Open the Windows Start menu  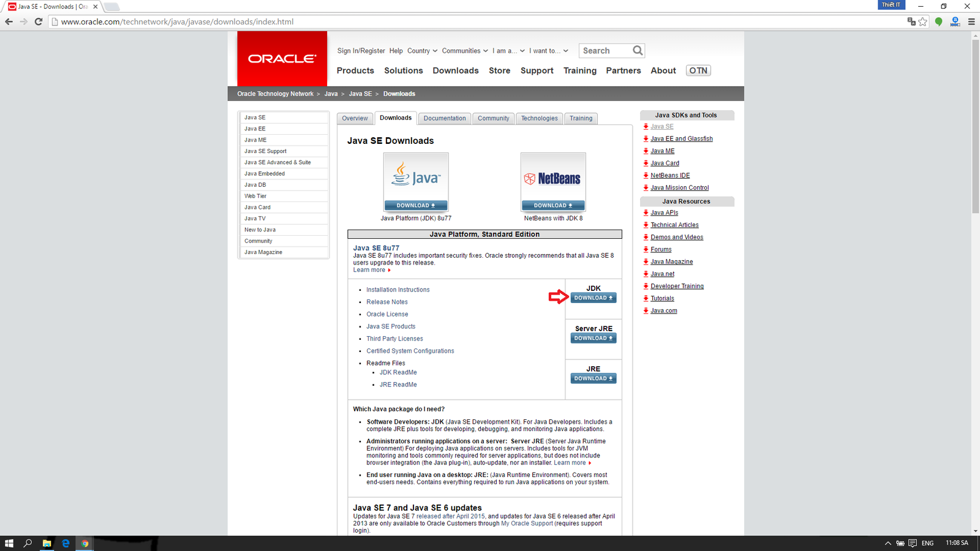(x=9, y=543)
